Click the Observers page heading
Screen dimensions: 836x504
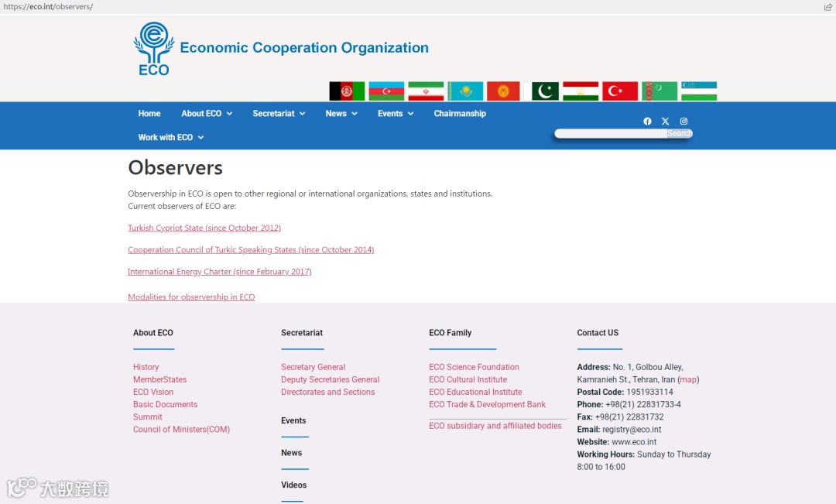tap(176, 167)
